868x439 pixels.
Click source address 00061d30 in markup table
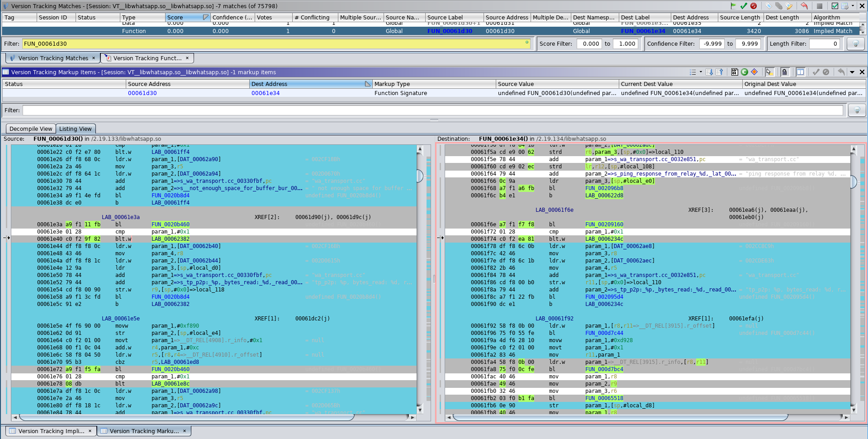pyautogui.click(x=142, y=93)
